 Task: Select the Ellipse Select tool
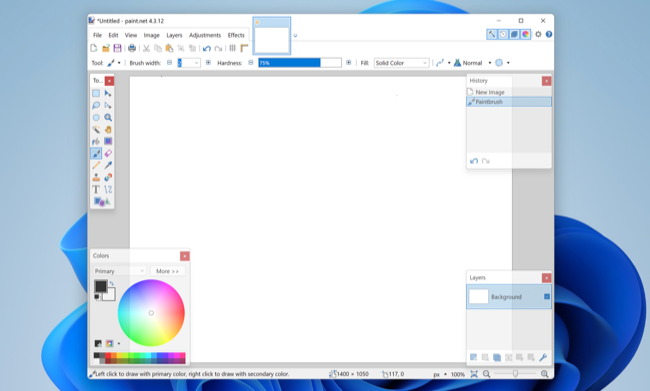click(x=96, y=117)
